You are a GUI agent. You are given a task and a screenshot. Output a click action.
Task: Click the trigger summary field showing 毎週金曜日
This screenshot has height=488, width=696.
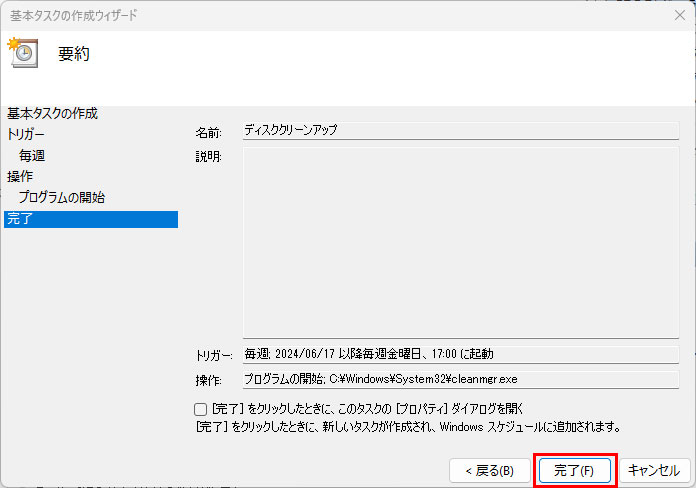click(x=461, y=354)
